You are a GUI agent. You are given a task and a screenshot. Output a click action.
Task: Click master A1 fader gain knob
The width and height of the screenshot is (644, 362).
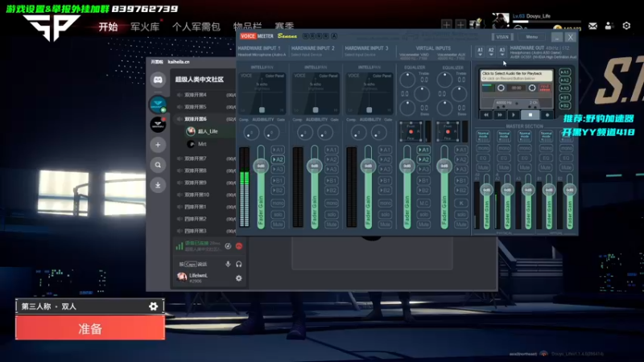click(487, 190)
